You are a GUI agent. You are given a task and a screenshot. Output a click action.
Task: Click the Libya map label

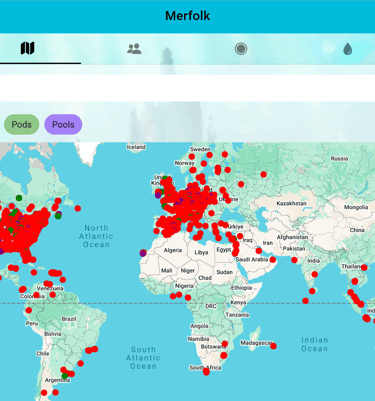pyautogui.click(x=201, y=252)
